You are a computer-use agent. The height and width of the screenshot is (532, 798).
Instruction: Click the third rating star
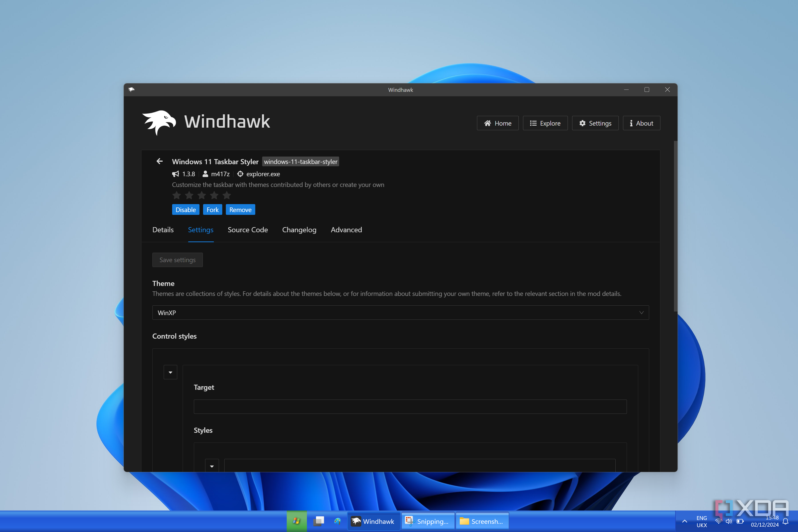[202, 195]
